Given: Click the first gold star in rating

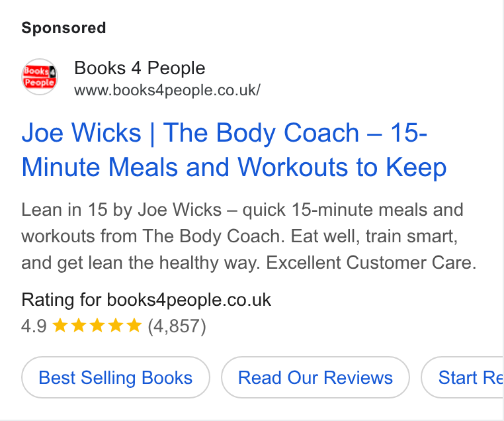Looking at the screenshot, I should (60, 325).
